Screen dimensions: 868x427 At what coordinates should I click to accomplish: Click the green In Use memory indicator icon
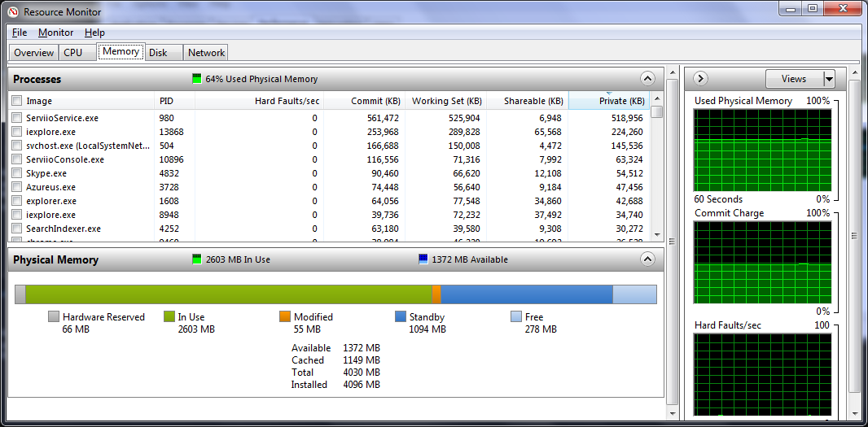196,259
